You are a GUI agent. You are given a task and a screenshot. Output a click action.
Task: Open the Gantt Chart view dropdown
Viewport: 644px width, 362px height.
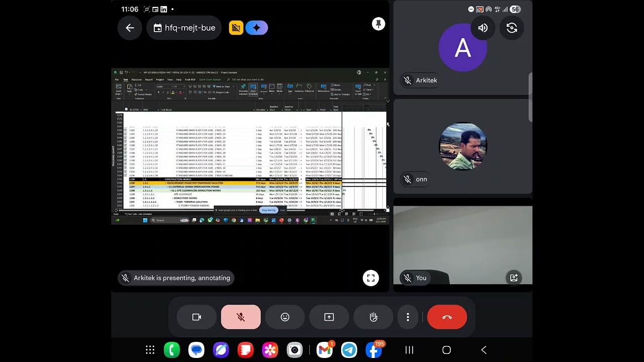[118, 89]
